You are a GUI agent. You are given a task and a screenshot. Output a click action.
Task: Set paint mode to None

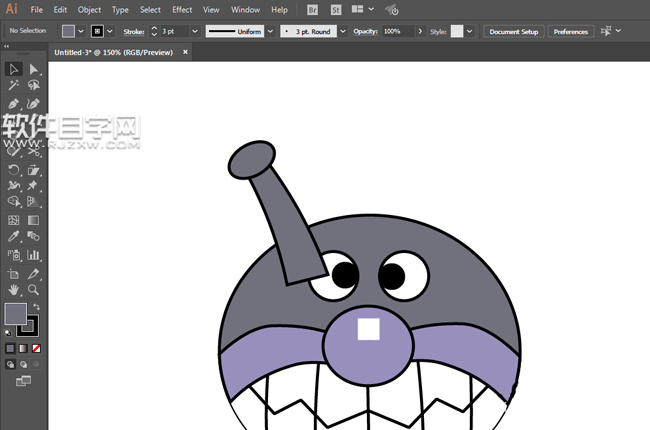pos(37,348)
